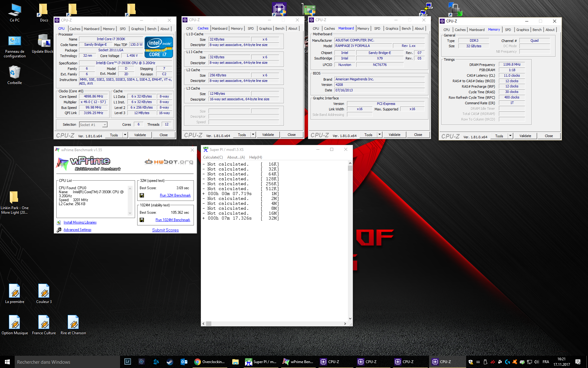Click the volume icon in system tray
Viewport: 588px width, 368px height.
(537, 362)
